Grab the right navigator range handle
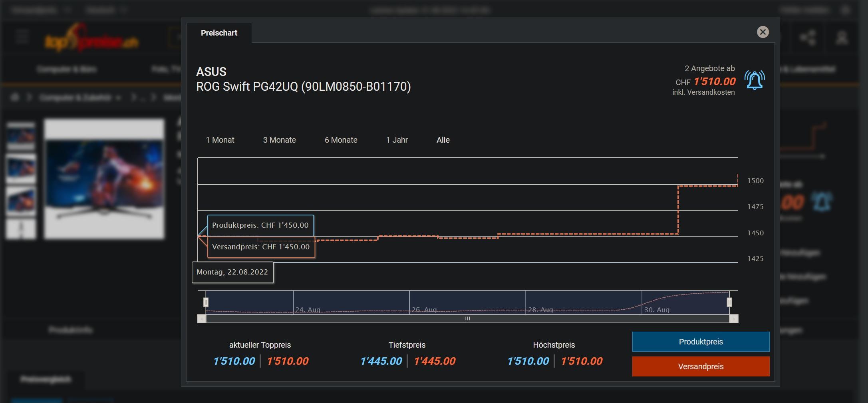The width and height of the screenshot is (868, 406). point(729,302)
